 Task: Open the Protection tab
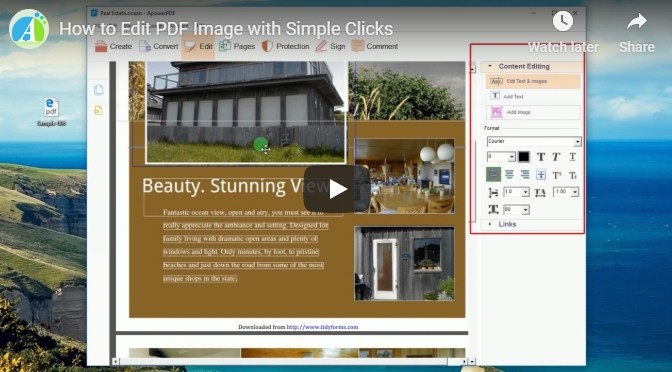coord(285,46)
